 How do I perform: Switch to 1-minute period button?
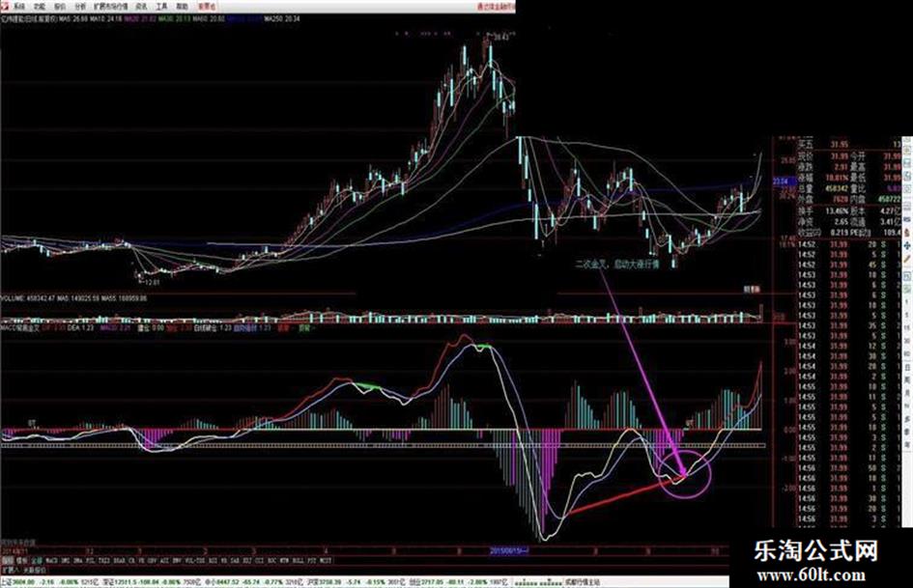(906, 301)
